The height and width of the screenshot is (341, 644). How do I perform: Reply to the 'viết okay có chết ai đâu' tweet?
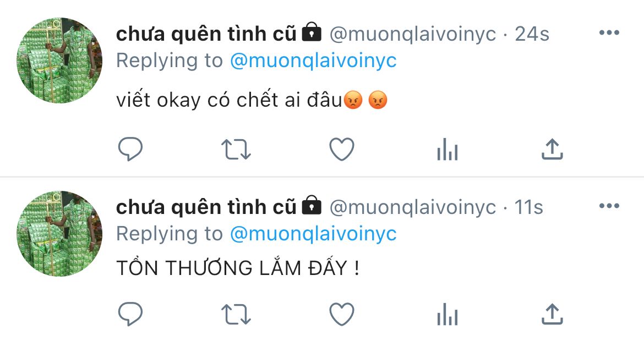coord(130,148)
